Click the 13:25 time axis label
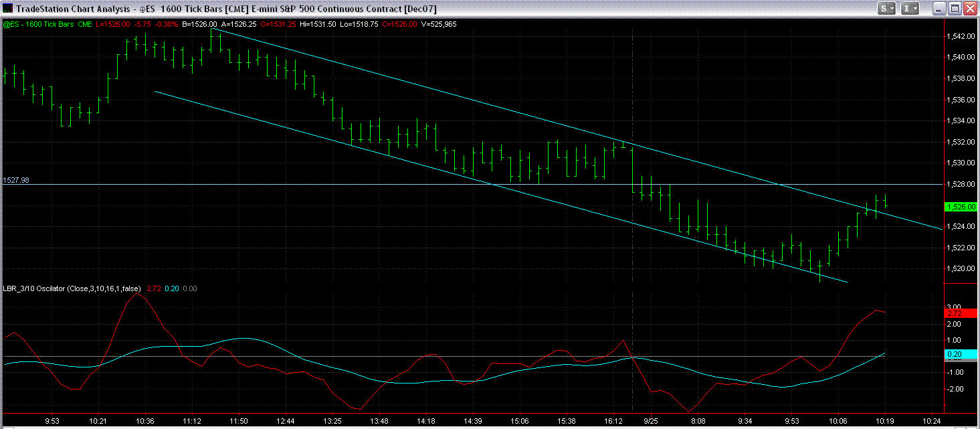The width and height of the screenshot is (980, 429). [x=332, y=421]
